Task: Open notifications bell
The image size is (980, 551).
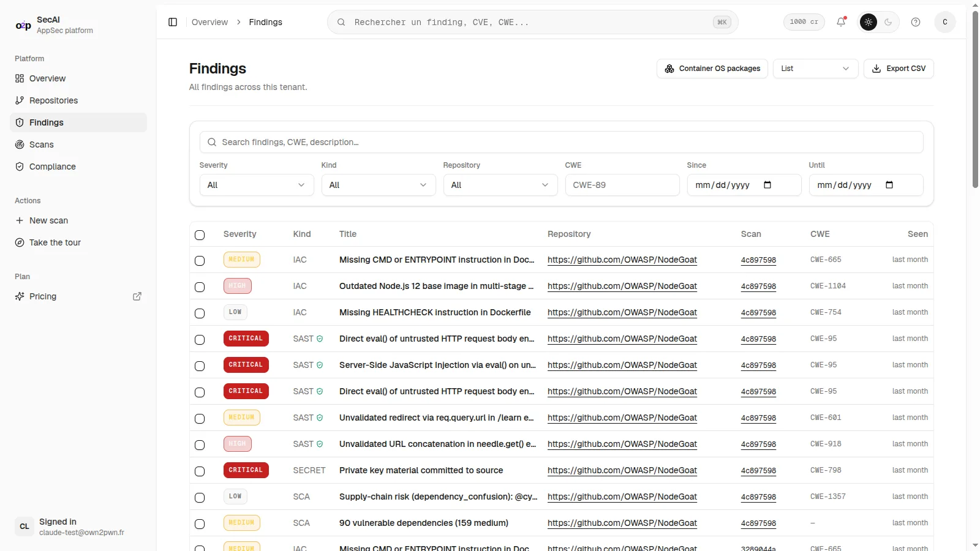Action: (x=842, y=22)
